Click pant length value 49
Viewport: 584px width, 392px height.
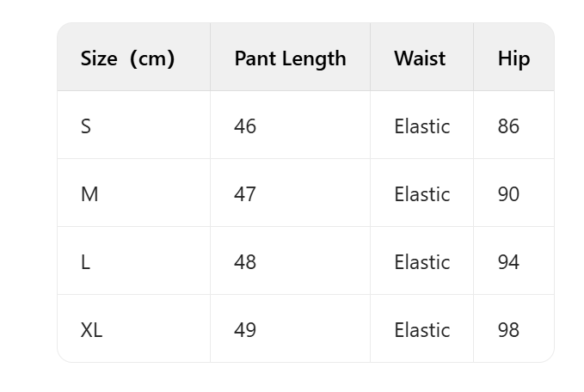coord(245,330)
